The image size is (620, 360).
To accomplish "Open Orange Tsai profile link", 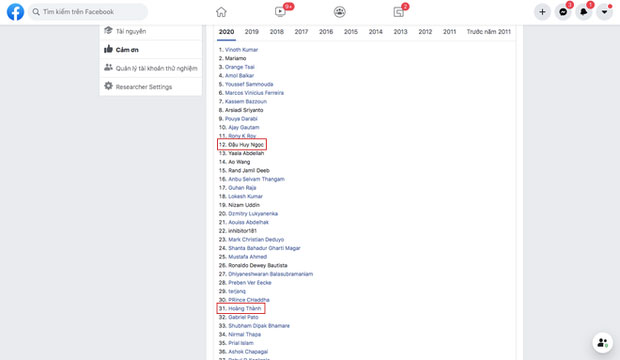I will point(240,67).
